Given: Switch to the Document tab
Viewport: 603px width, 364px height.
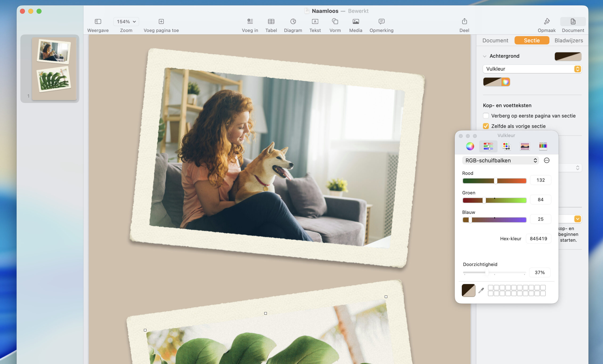Looking at the screenshot, I should 495,40.
